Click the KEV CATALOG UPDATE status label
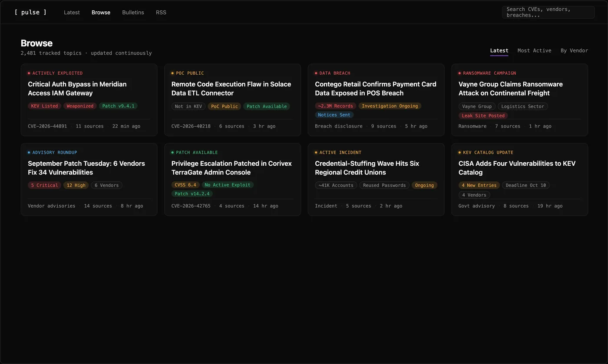608x364 pixels. tap(488, 153)
